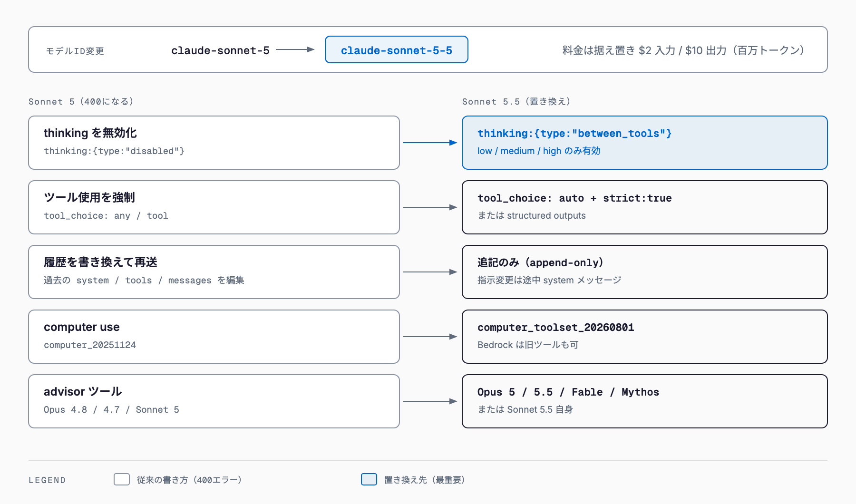Click '過去の system / tools / messages を編集' text
The width and height of the screenshot is (856, 504).
click(x=144, y=280)
